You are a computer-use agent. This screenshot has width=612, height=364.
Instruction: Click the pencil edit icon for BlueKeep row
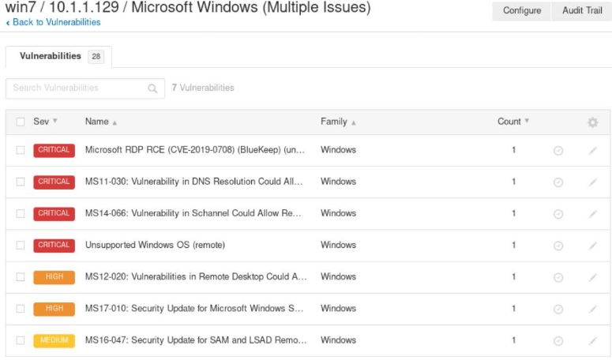(x=592, y=151)
